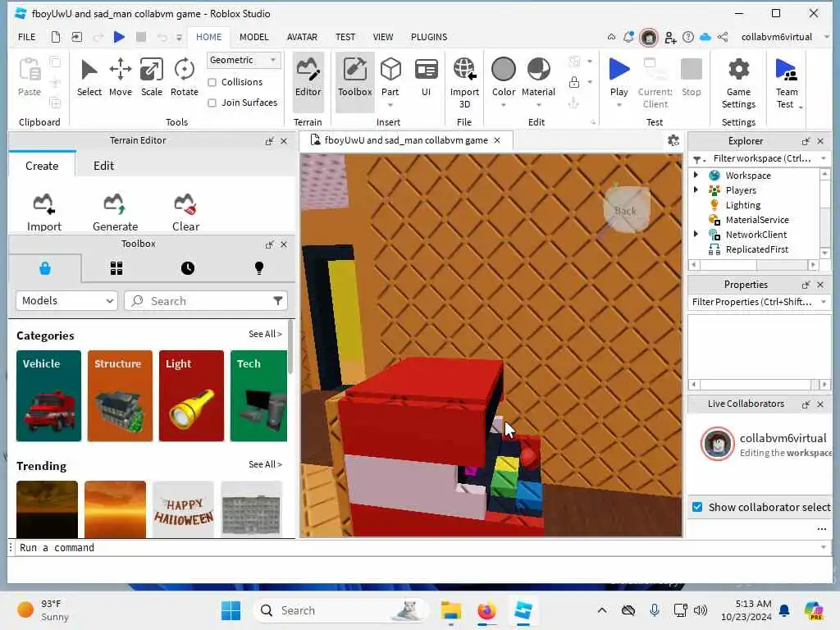This screenshot has height=630, width=840.
Task: Enable the Join Surfaces checkbox
Action: pyautogui.click(x=212, y=103)
